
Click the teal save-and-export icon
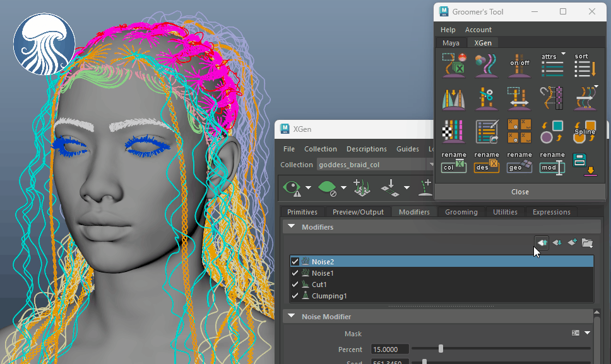[584, 164]
